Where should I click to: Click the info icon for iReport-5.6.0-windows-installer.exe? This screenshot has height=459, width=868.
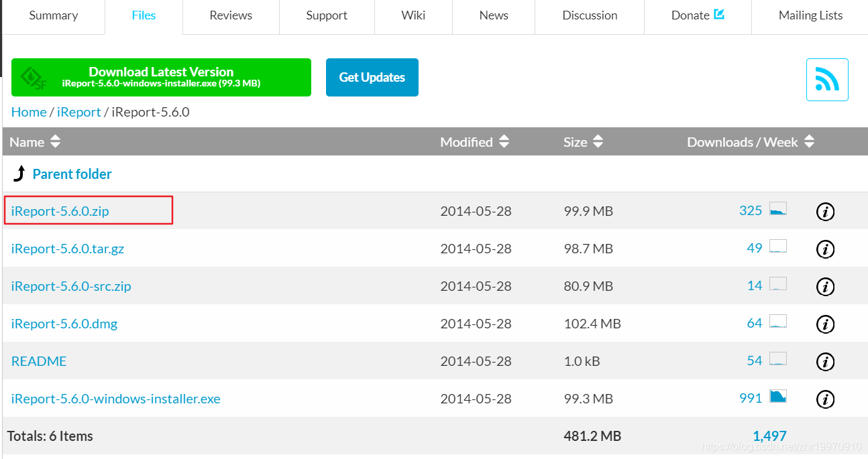tap(825, 399)
